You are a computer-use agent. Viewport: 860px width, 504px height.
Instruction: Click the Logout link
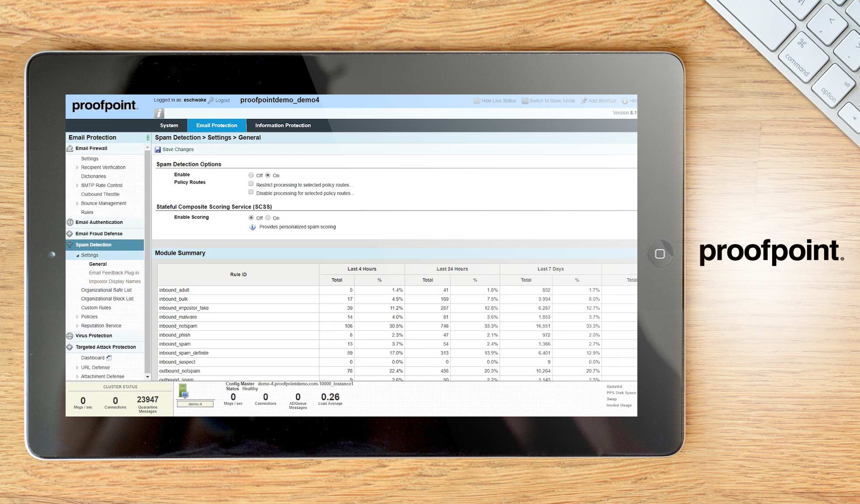click(222, 100)
